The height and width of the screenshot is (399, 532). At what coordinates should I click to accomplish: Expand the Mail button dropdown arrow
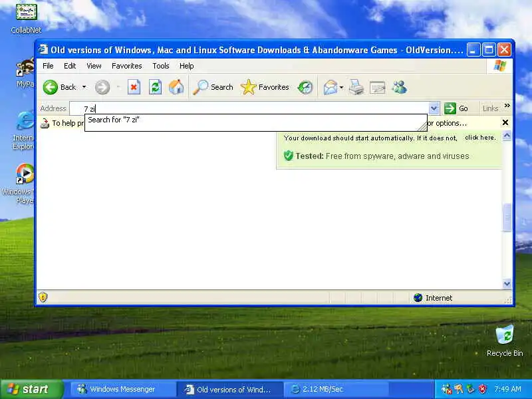click(341, 88)
